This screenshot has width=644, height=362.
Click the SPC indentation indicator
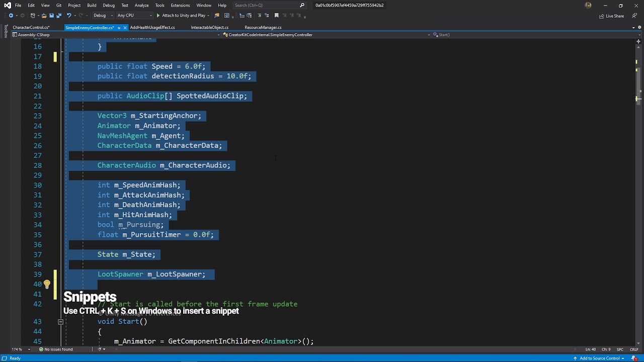(x=620, y=349)
